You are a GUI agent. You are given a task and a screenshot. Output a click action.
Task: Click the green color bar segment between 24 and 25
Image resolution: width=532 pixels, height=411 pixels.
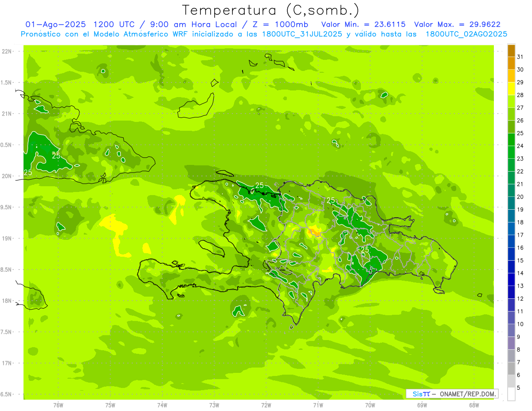pyautogui.click(x=511, y=139)
